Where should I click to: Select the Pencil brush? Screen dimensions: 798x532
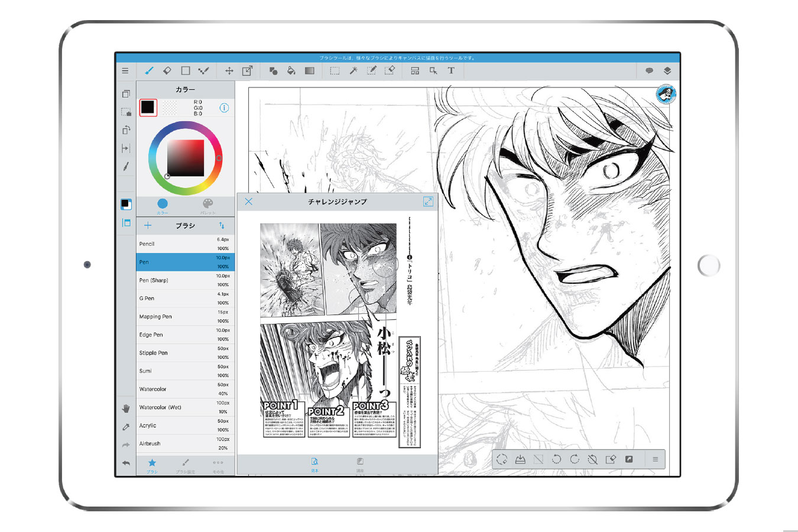[186, 244]
